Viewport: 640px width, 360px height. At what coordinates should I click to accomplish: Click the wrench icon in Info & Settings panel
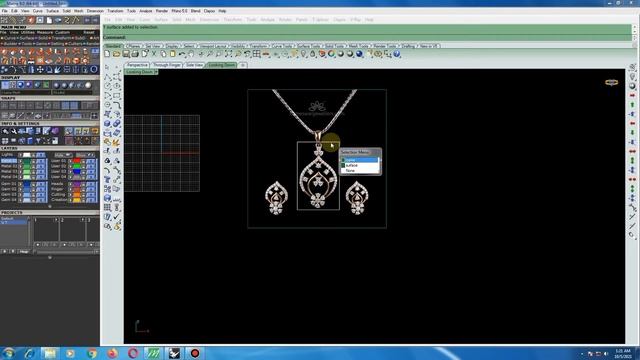[14, 131]
